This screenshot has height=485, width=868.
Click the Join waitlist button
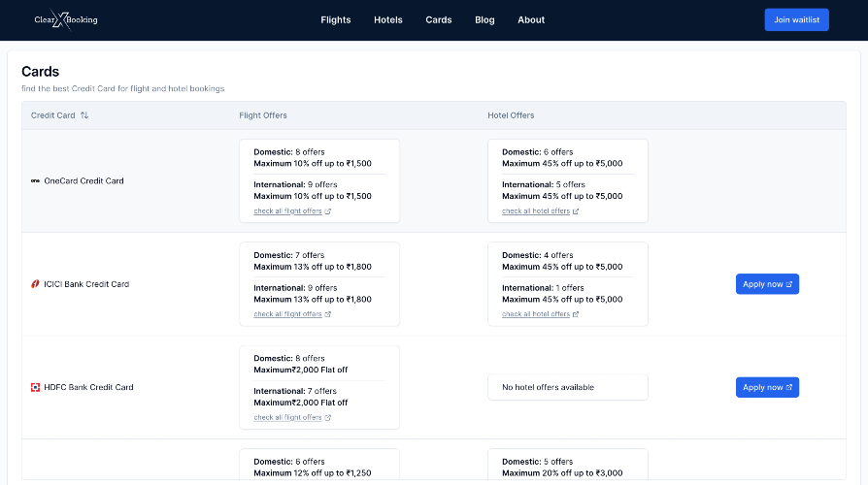point(796,20)
